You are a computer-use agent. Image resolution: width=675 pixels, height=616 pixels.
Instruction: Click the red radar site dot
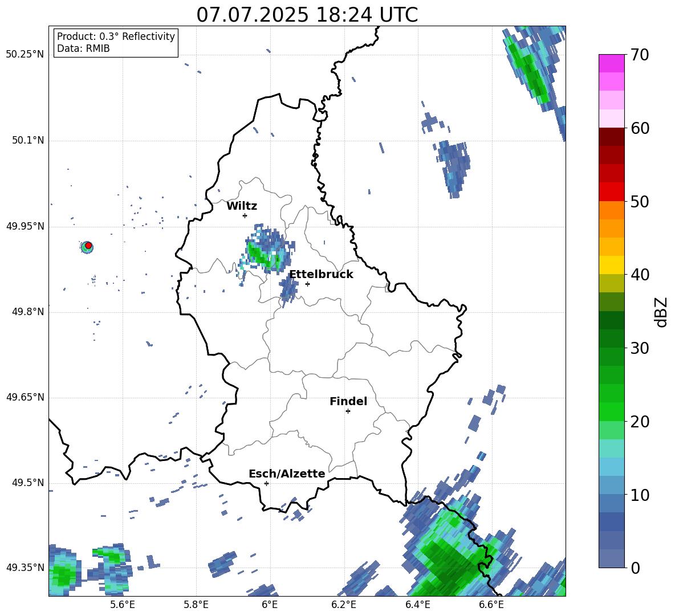88,246
